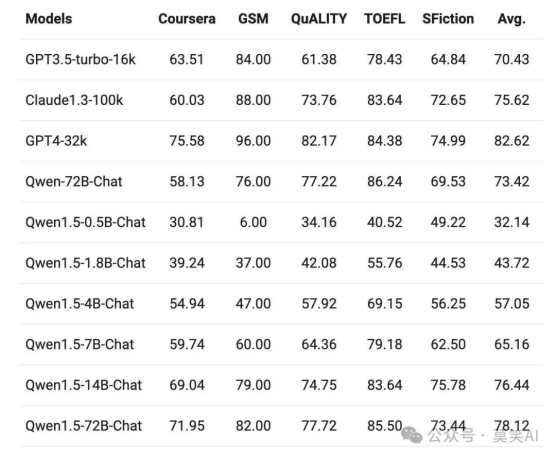
Task: Select the Qwen1.5-4B-Chat model name
Action: click(80, 304)
